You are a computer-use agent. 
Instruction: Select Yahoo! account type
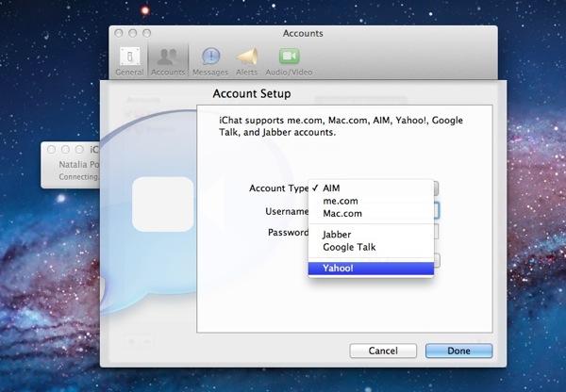[x=371, y=269]
